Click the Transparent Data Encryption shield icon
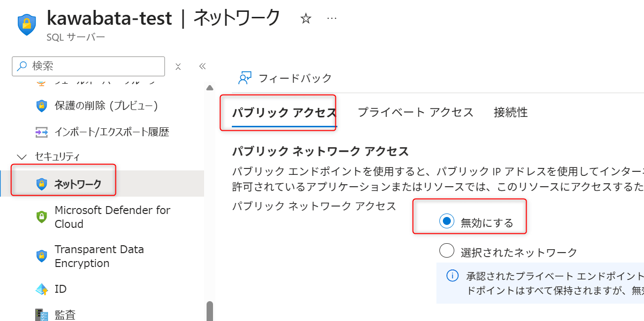 [42, 256]
